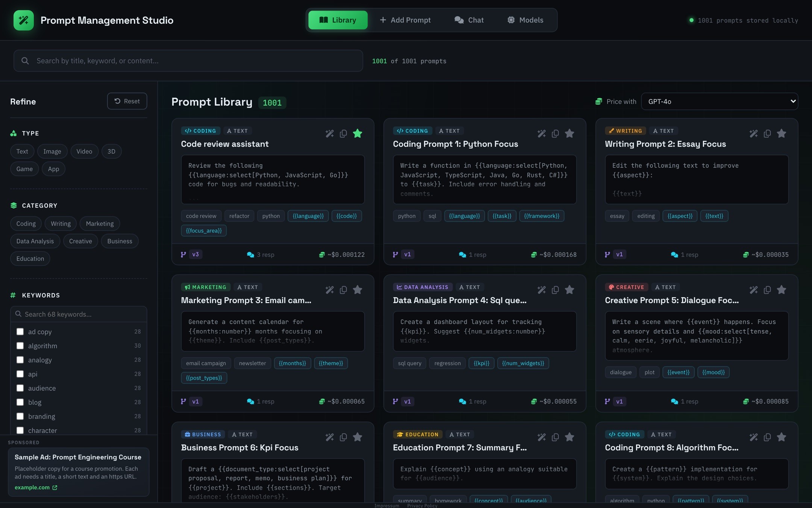The image size is (812, 508).
Task: Switch to the Library tab
Action: click(x=338, y=20)
